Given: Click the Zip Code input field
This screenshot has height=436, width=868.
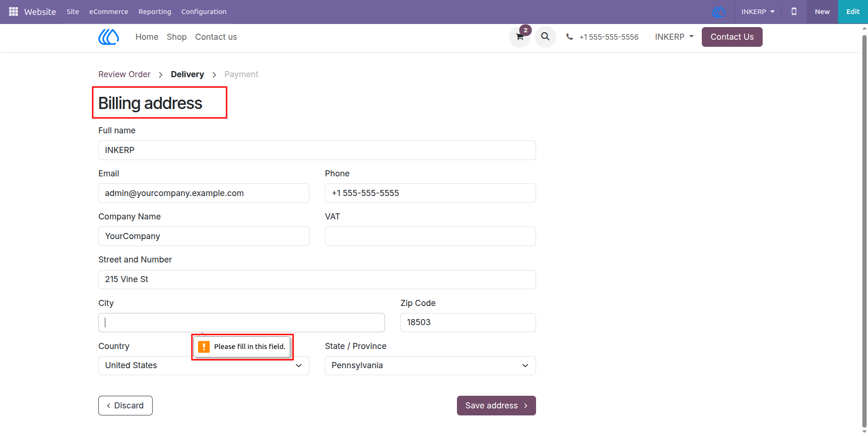Looking at the screenshot, I should coord(468,322).
